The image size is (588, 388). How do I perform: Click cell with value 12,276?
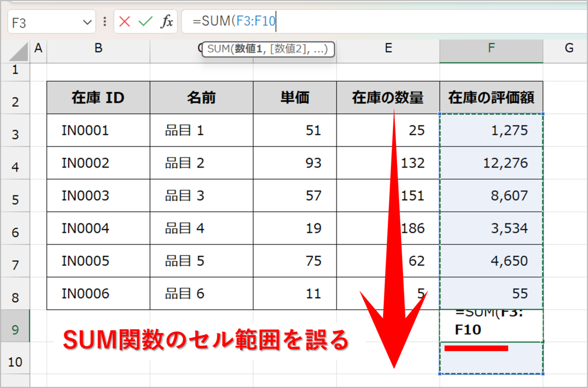(491, 163)
